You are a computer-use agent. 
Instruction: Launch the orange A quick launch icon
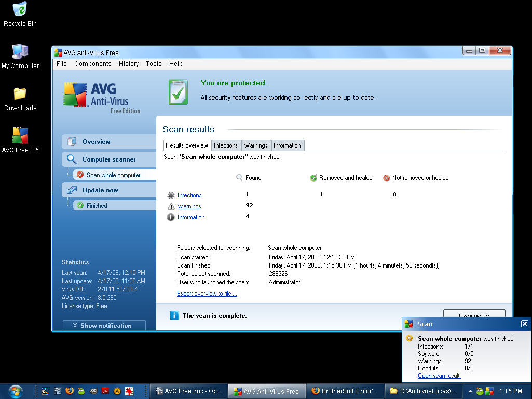[x=117, y=391]
